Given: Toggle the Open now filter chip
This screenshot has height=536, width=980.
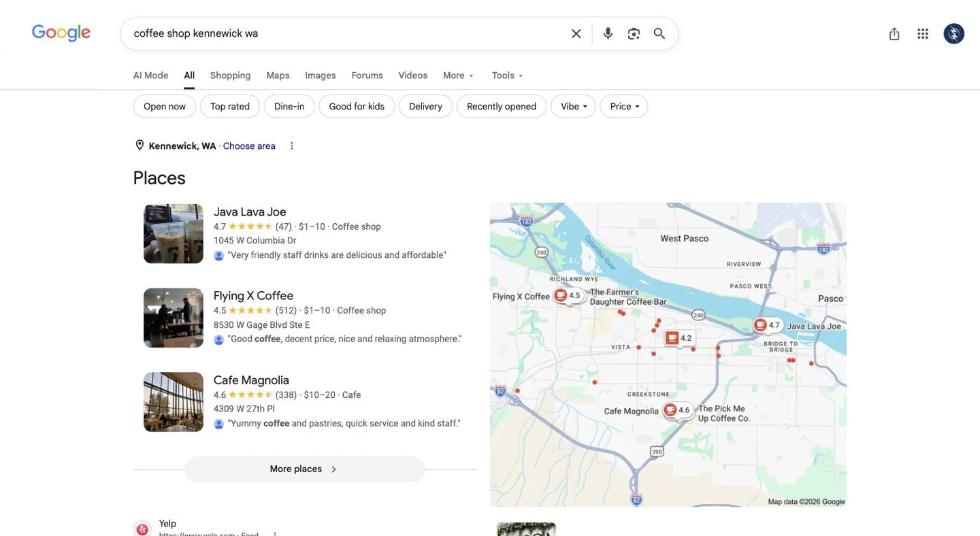Looking at the screenshot, I should coord(165,106).
